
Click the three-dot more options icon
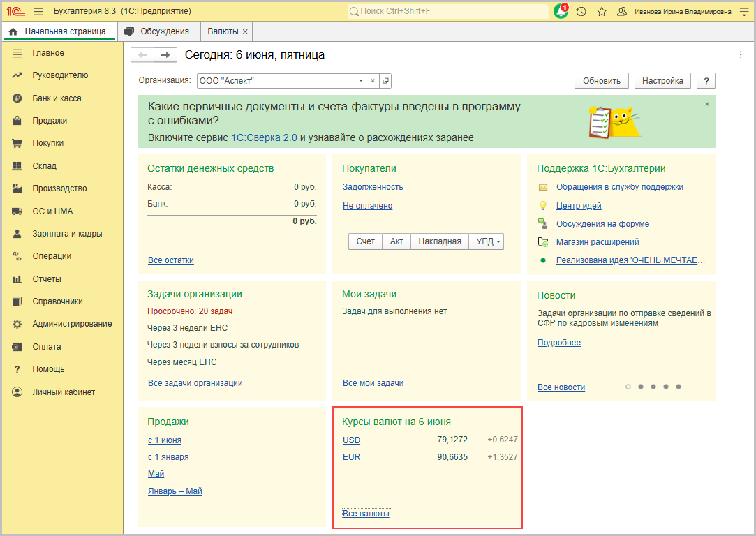tap(741, 55)
